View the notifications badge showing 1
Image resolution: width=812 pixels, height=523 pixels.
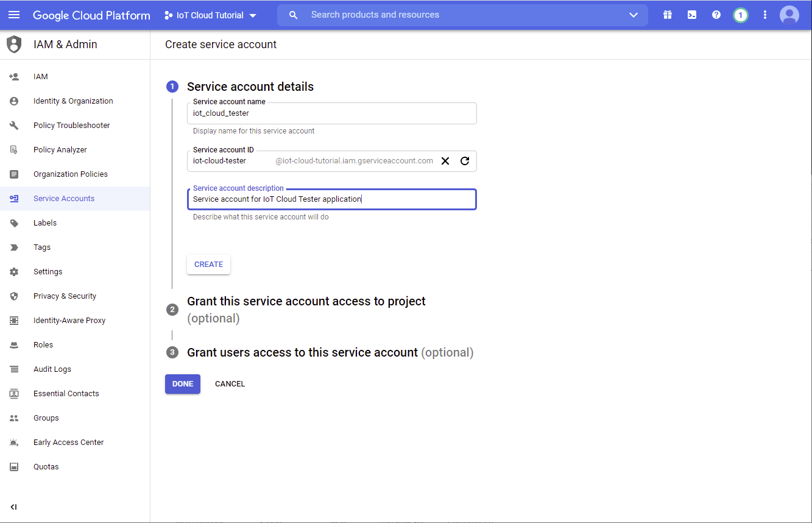point(741,15)
